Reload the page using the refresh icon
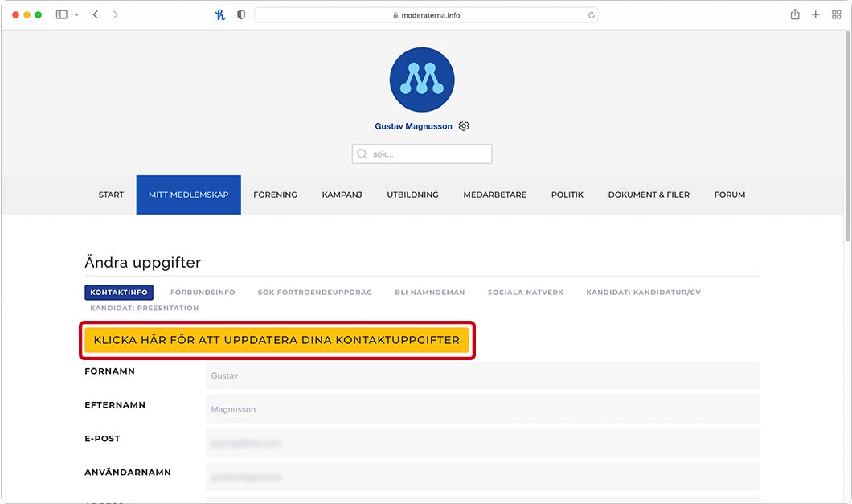The width and height of the screenshot is (852, 504). tap(592, 15)
